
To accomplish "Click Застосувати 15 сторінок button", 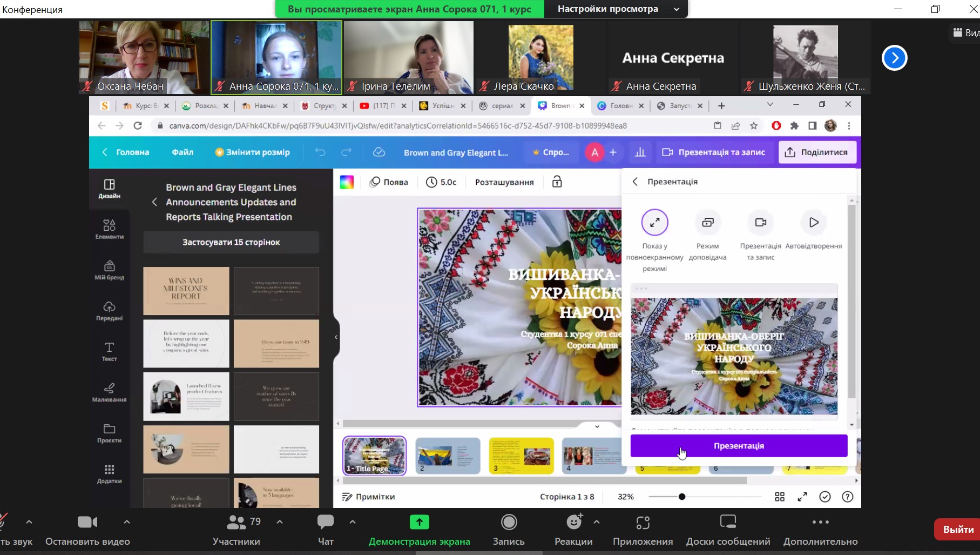I will [x=231, y=242].
